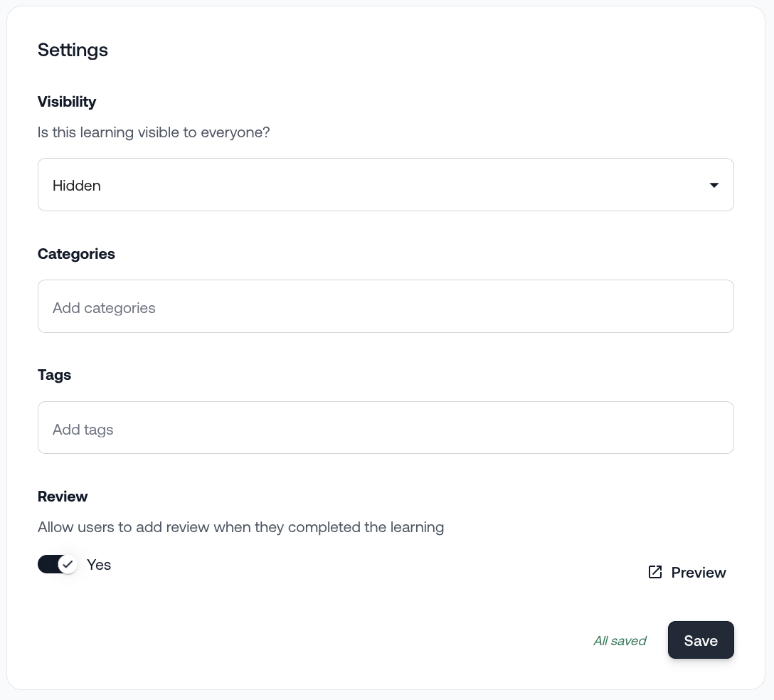Click the 'Allow users to add review' description
The image size is (774, 700).
click(x=240, y=527)
